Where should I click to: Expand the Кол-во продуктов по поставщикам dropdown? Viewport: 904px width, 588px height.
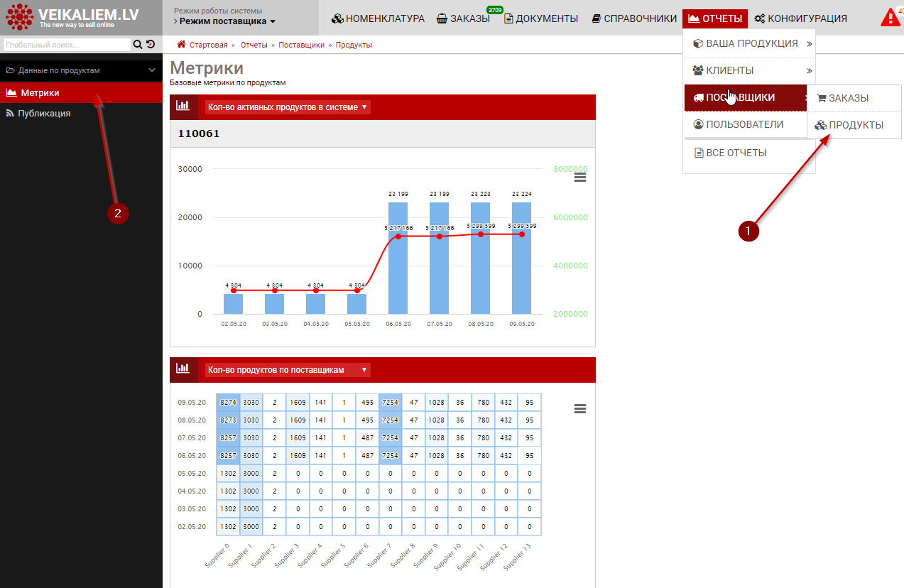pyautogui.click(x=287, y=370)
